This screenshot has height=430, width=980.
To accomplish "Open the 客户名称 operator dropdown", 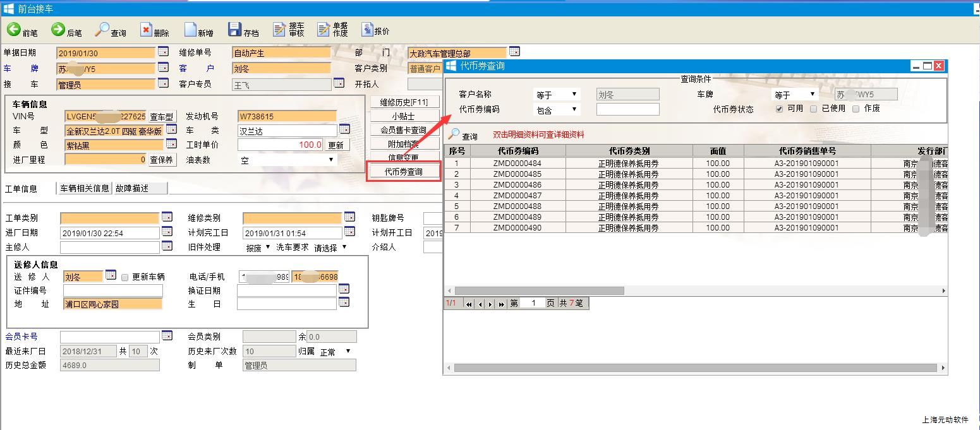I will point(557,95).
